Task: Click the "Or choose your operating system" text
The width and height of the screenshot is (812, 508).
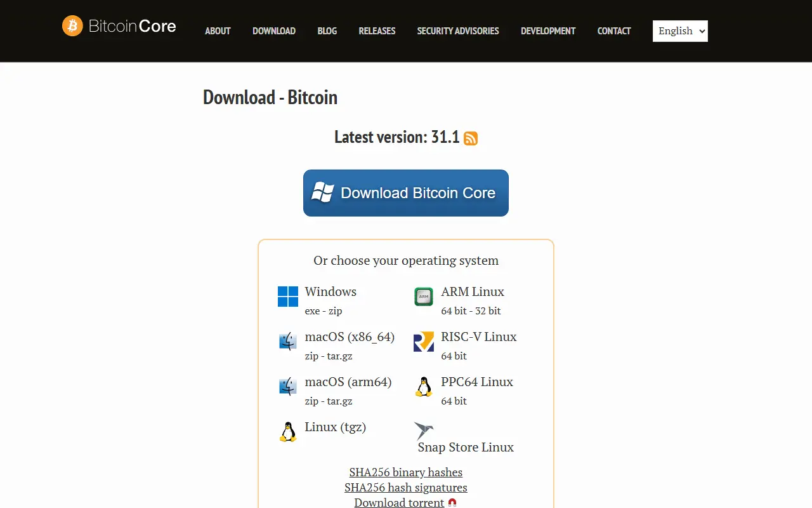Action: tap(406, 260)
